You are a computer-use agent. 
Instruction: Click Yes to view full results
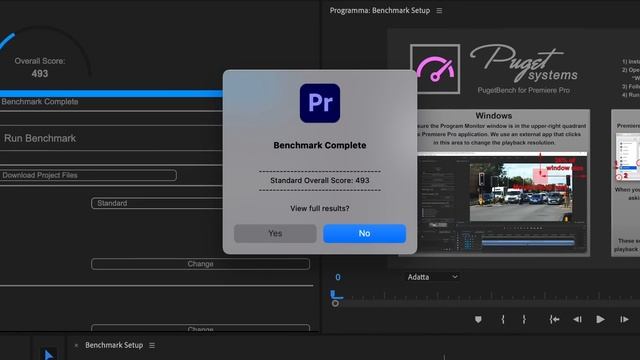275,233
